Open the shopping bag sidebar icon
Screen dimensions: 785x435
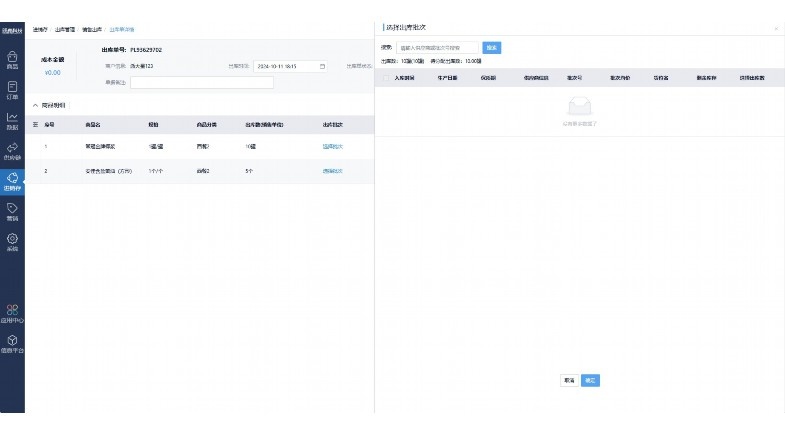[12, 60]
